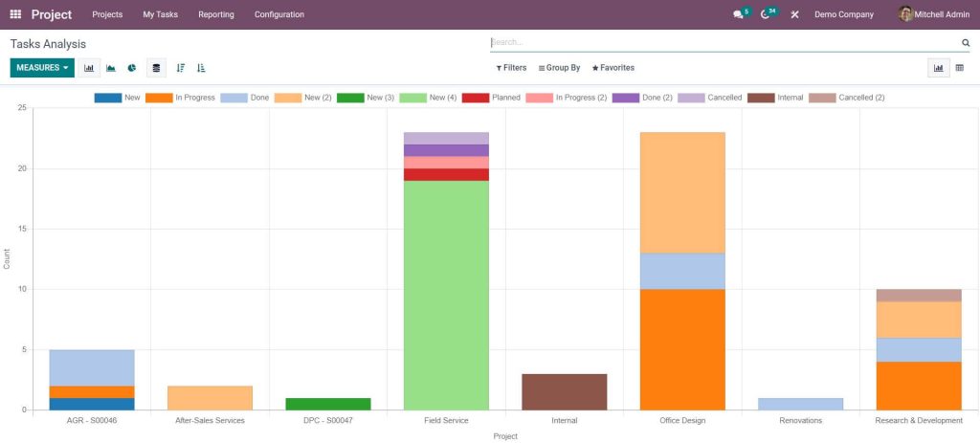Click the Renovations bar
Viewport: 980px width, 443px height.
tap(801, 404)
